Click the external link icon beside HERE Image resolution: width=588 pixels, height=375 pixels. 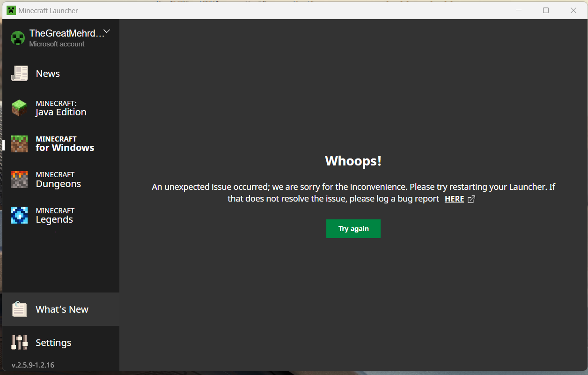tap(471, 199)
